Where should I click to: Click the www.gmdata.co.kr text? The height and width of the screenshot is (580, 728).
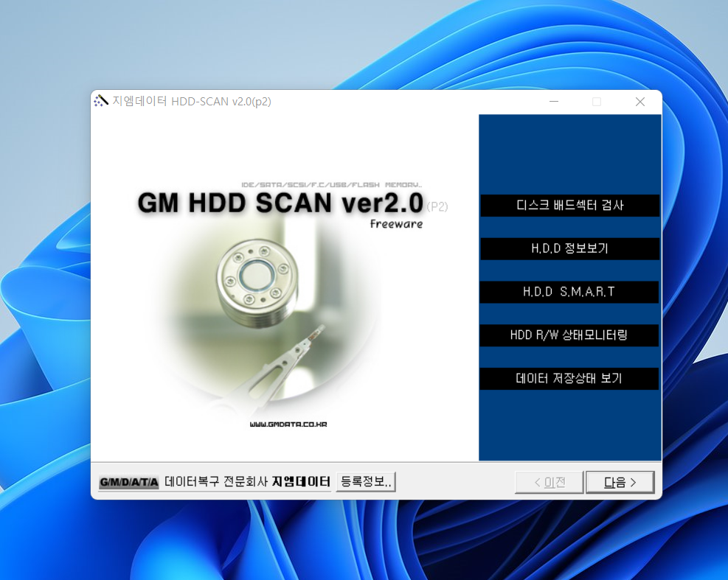(288, 424)
